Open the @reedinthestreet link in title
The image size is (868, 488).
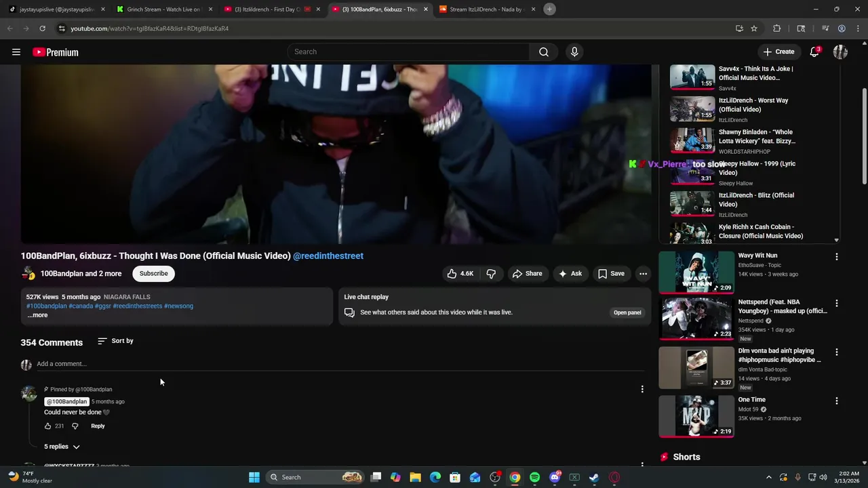(x=328, y=256)
